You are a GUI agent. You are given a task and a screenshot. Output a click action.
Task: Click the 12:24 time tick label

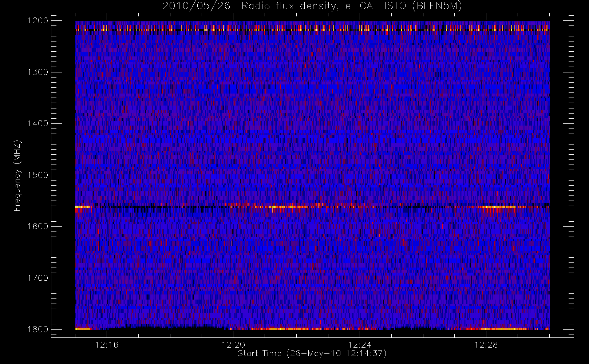pyautogui.click(x=360, y=345)
